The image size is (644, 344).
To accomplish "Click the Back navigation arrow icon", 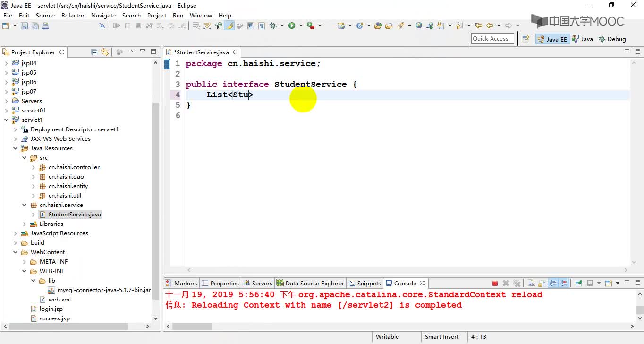I will (x=489, y=26).
